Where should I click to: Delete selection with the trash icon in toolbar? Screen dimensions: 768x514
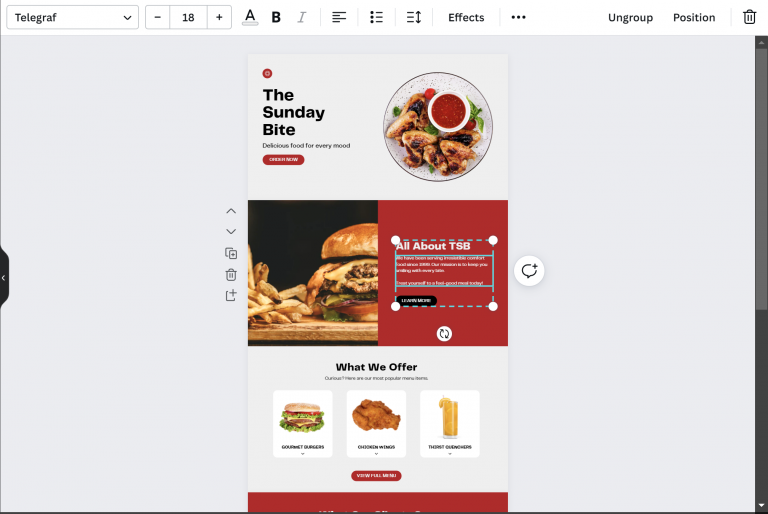(750, 18)
